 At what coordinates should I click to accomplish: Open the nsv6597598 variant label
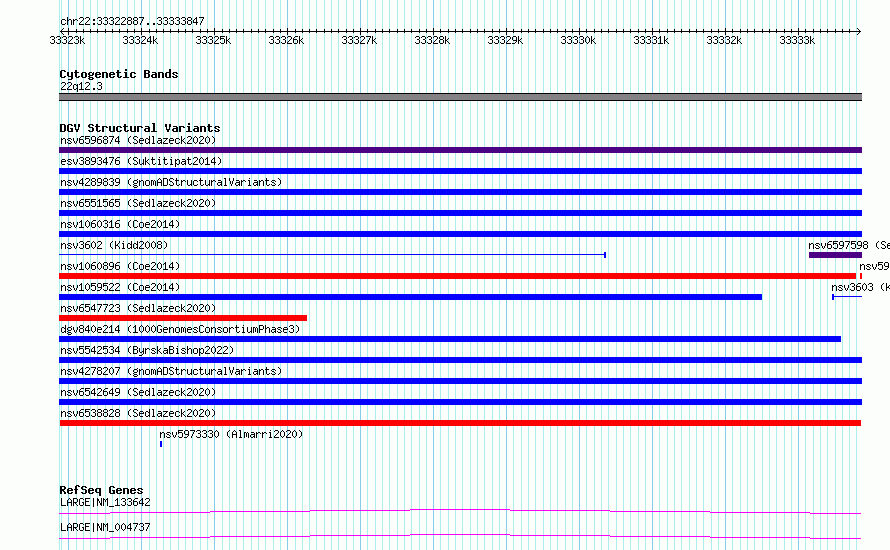point(849,245)
